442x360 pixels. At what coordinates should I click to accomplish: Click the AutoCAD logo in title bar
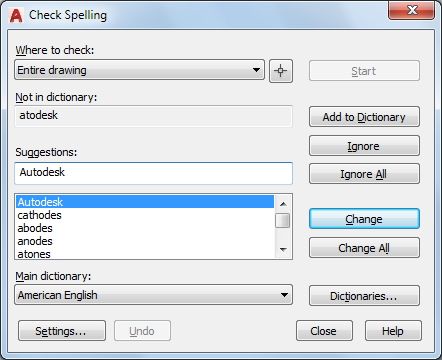point(16,15)
